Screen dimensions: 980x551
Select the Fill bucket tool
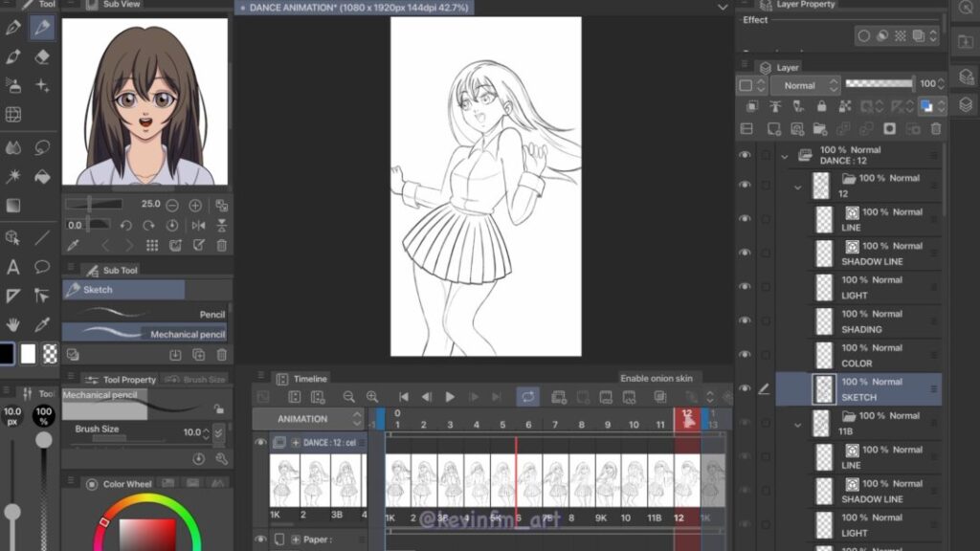coord(42,177)
